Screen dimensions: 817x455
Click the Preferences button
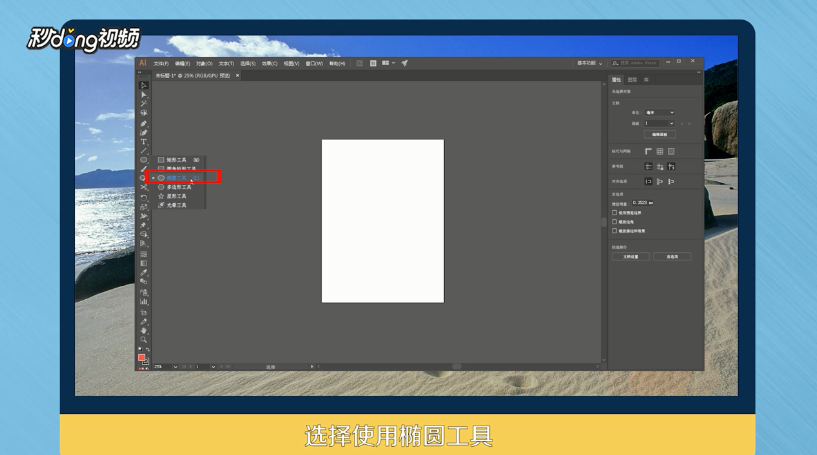click(672, 256)
